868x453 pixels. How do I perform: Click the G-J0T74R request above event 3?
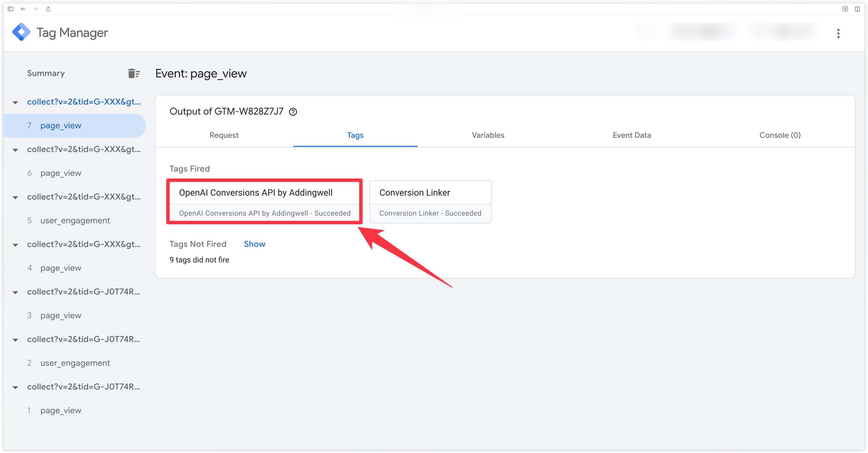pyautogui.click(x=84, y=292)
